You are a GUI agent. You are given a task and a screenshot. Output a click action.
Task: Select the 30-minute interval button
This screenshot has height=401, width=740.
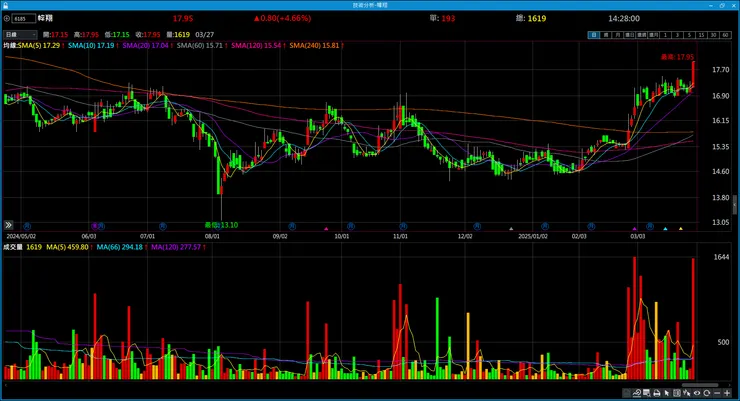coord(714,35)
